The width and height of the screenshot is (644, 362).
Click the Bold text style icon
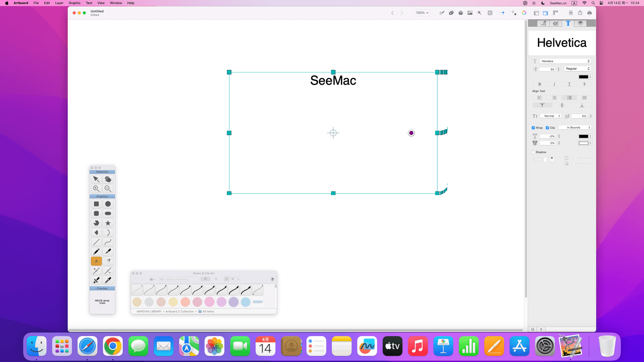pyautogui.click(x=540, y=84)
